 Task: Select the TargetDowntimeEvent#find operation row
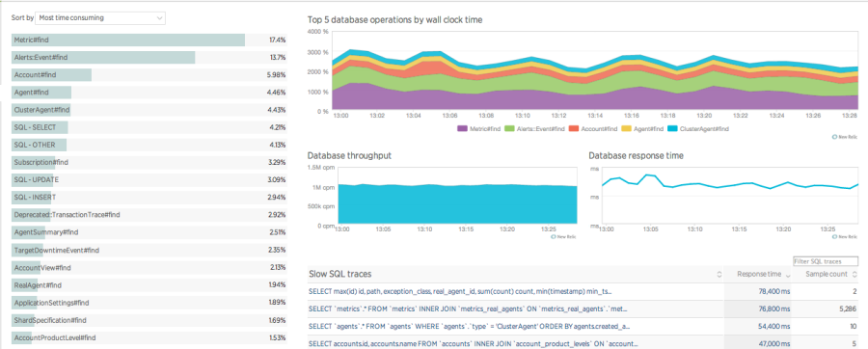(149, 251)
